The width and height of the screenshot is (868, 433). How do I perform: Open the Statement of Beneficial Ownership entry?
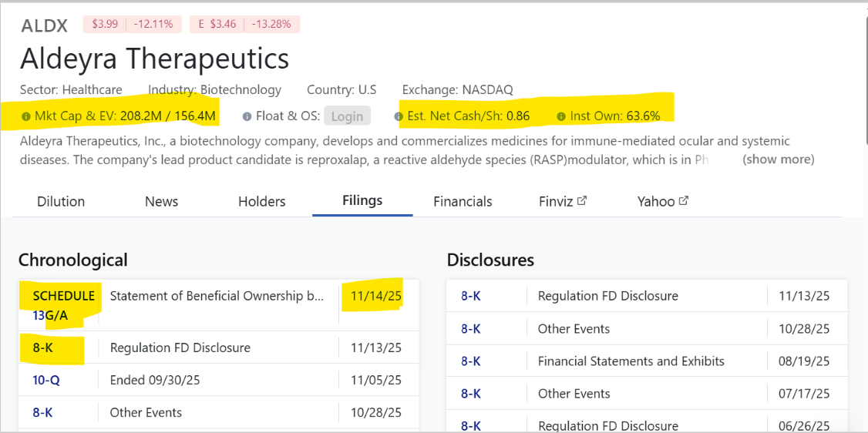click(217, 296)
